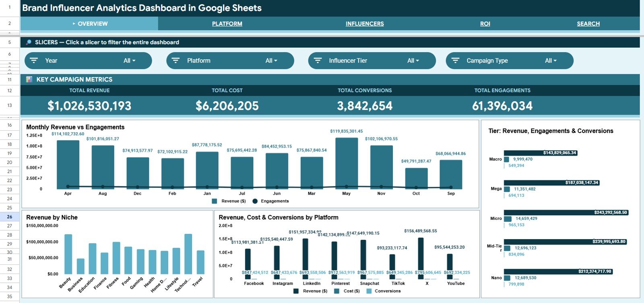
Task: Click the total conversions value 3,842,654
Action: [x=365, y=106]
